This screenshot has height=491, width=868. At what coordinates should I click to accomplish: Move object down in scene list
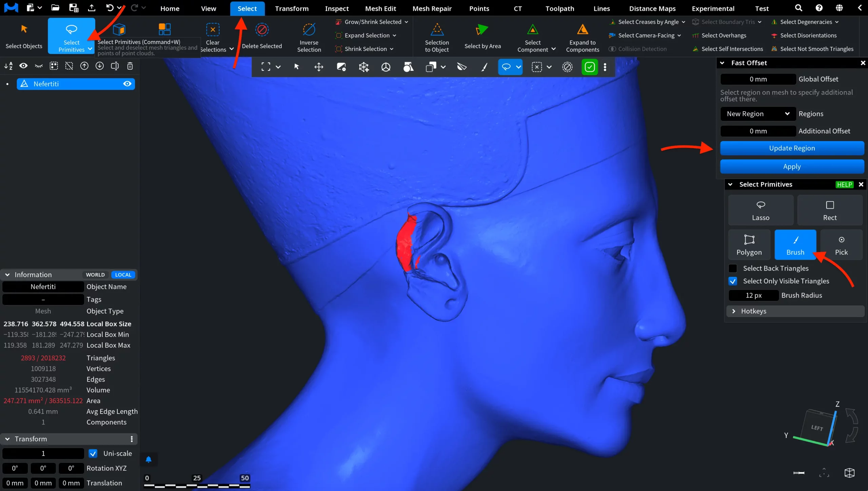tap(99, 66)
